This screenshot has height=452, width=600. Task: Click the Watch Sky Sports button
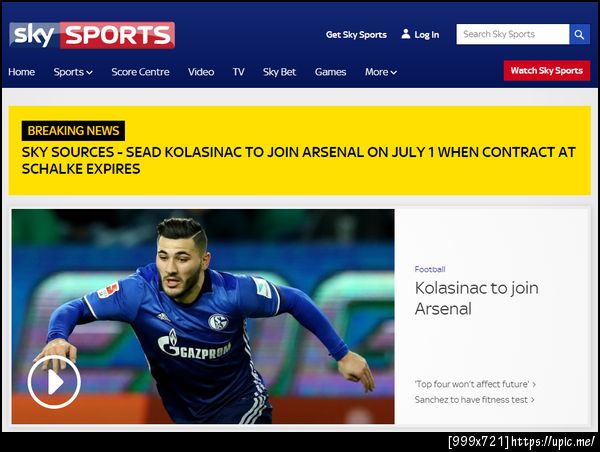click(x=547, y=70)
